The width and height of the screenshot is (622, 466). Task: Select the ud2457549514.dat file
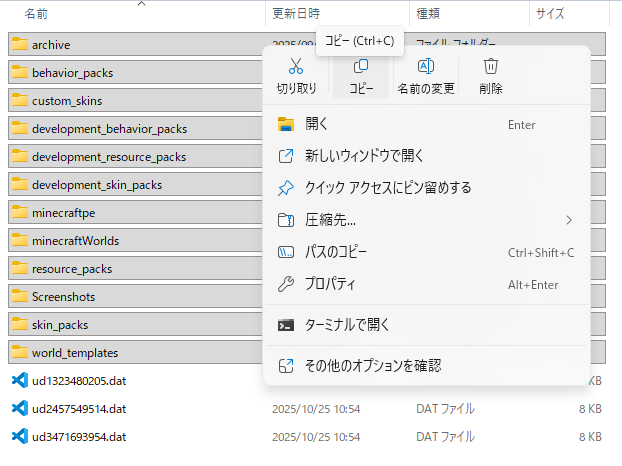79,409
